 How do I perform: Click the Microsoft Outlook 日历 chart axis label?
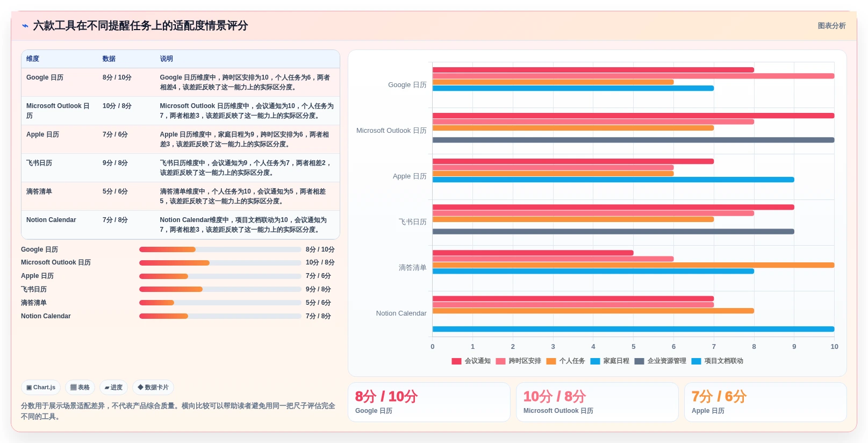click(x=391, y=131)
